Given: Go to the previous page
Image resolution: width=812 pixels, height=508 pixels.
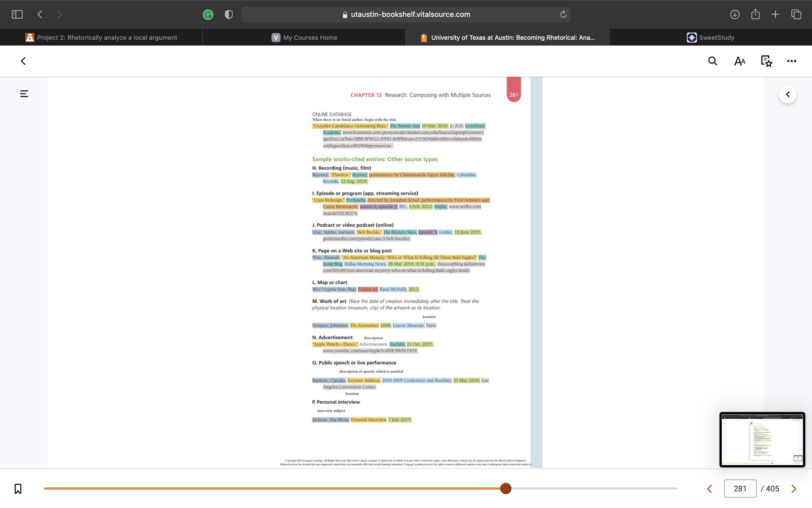Looking at the screenshot, I should (709, 489).
